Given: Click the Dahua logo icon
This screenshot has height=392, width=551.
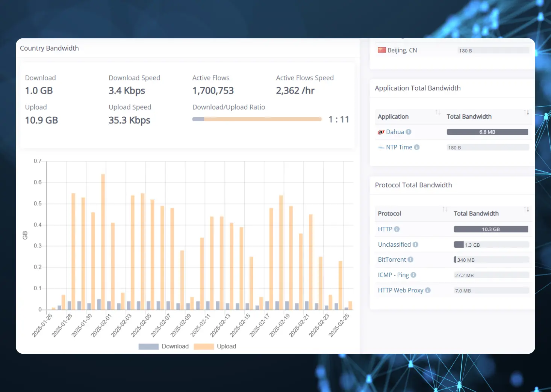Looking at the screenshot, I should (x=381, y=132).
